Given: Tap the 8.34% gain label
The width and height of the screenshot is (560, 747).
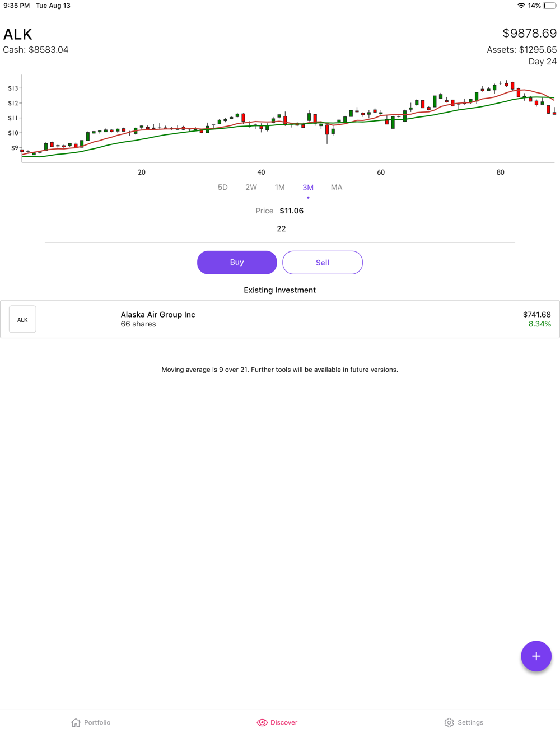Looking at the screenshot, I should coord(539,324).
